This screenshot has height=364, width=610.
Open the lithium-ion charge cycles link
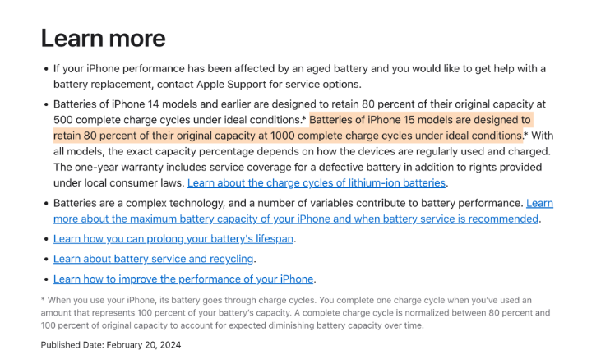pyautogui.click(x=317, y=182)
